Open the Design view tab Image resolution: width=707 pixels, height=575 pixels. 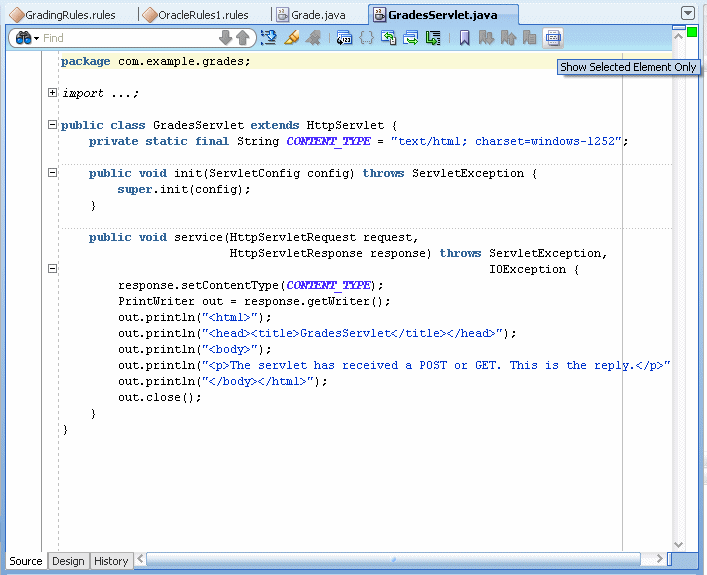[68, 561]
